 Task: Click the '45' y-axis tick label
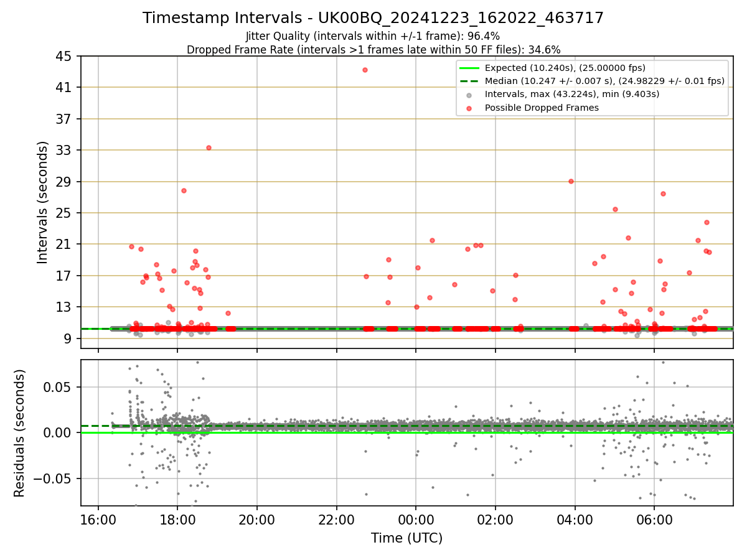65,57
